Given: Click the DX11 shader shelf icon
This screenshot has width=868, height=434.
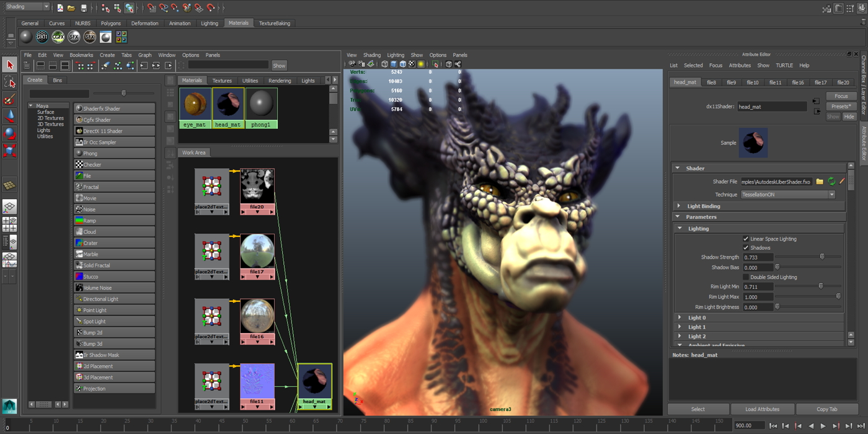Looking at the screenshot, I should [42, 37].
